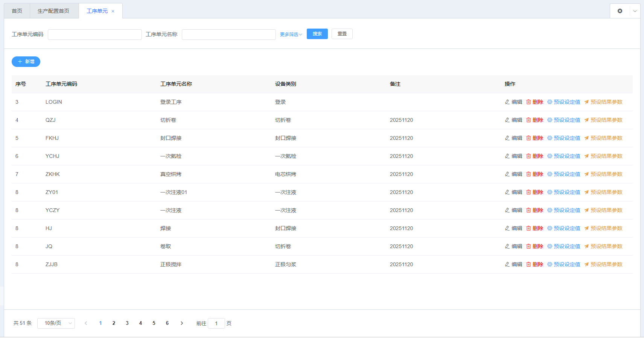Viewport: 644px width, 338px height.
Task: Click the result parameter plane icon for ZKHK
Action: tap(586, 174)
